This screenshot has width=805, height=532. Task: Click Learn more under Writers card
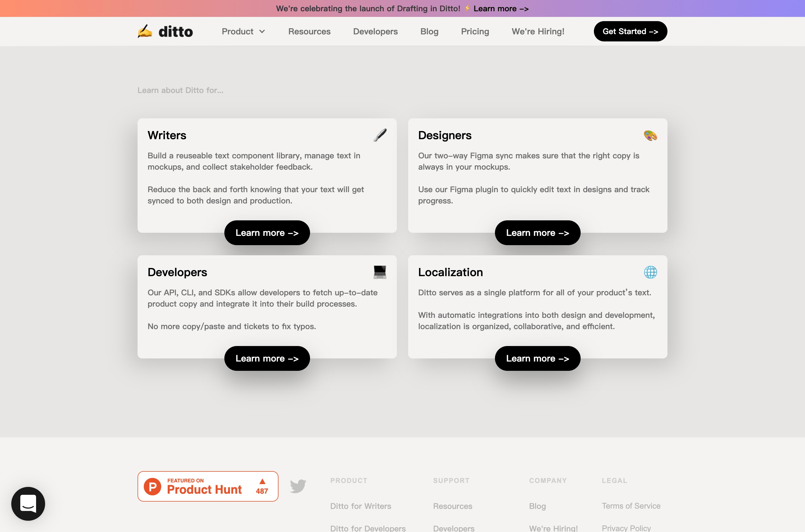click(267, 233)
